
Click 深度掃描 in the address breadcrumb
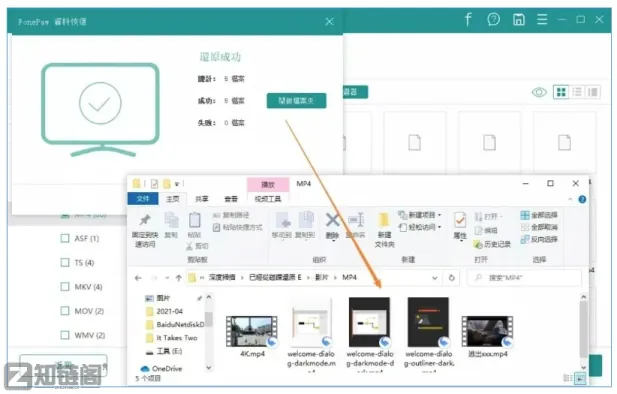pos(222,277)
